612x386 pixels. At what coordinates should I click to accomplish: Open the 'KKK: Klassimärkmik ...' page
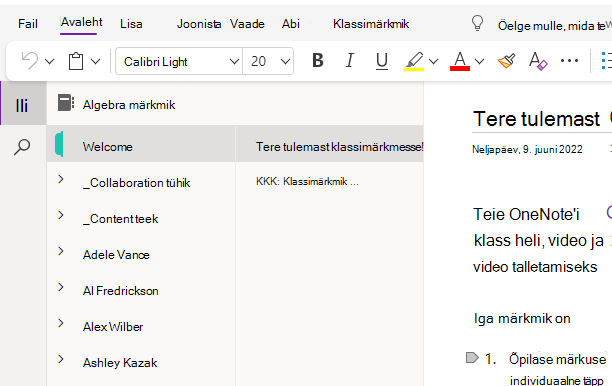(x=307, y=181)
